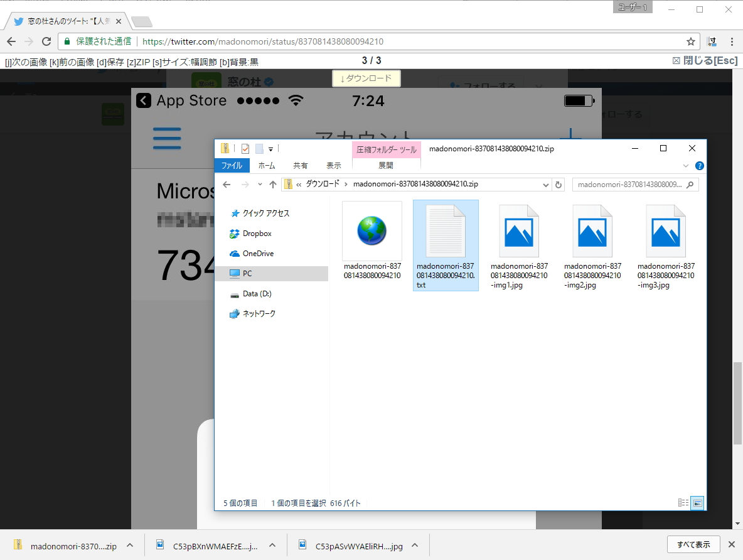Select Data (D:) drive in navigation pane
Viewport: 743px width, 560px height.
coord(272,294)
